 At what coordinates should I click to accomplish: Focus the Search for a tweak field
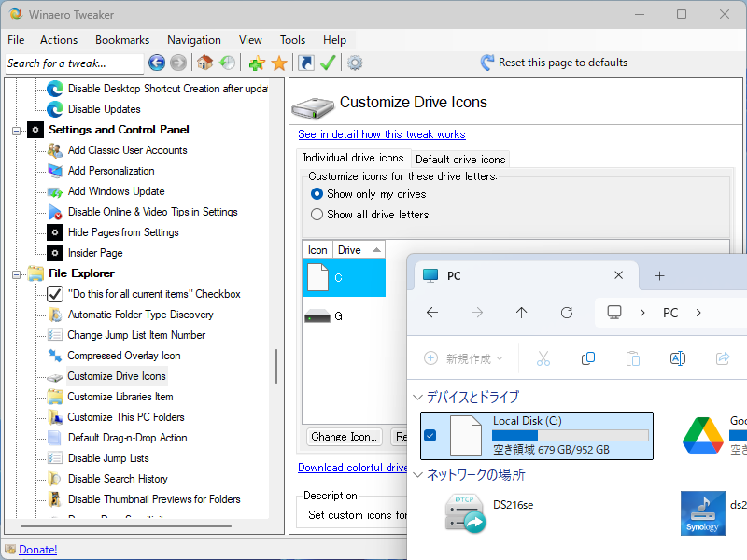tap(75, 63)
